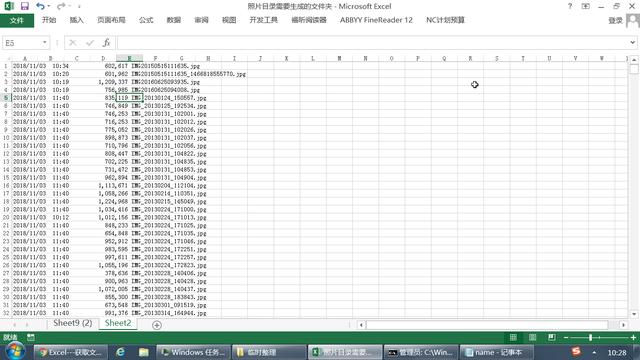Viewport: 640px width, 360px height.
Task: Click the macro recording icon in status bar
Action: (x=31, y=337)
